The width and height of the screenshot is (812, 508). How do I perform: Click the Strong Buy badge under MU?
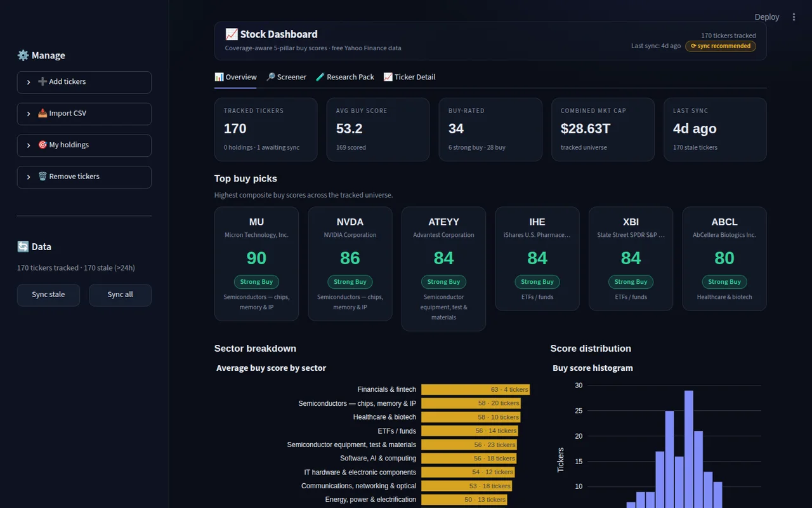point(256,282)
